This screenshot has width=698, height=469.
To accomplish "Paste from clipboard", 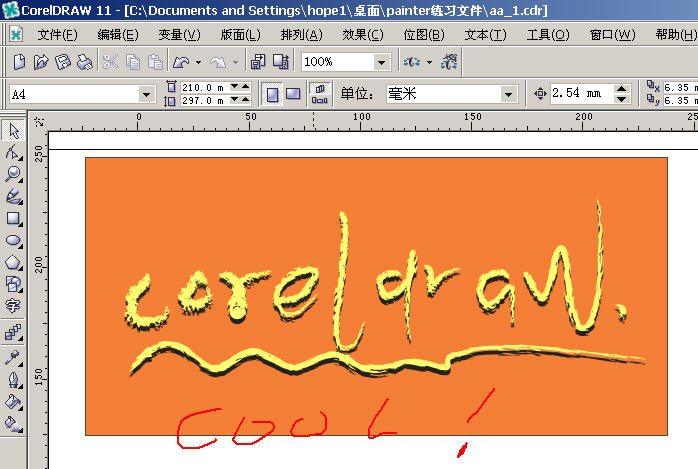I will point(155,62).
